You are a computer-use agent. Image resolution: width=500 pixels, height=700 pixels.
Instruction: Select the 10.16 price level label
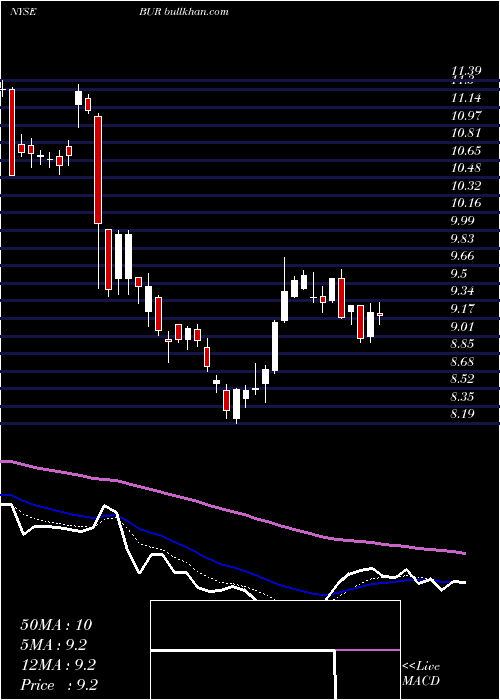coord(466,203)
